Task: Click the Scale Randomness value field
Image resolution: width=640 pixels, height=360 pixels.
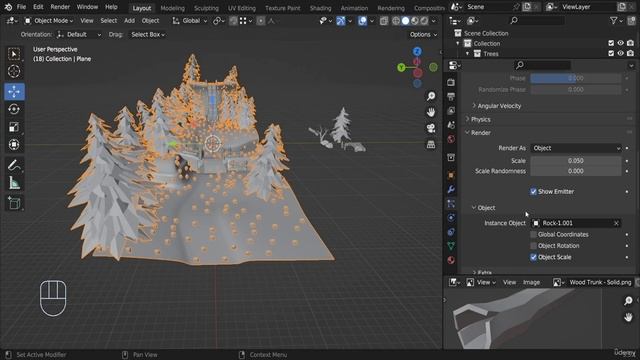Action: [x=576, y=171]
